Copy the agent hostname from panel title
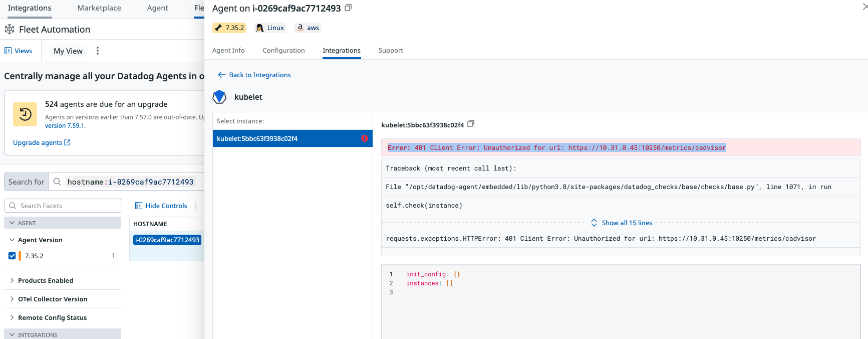Viewport: 868px width, 339px height. tap(349, 8)
